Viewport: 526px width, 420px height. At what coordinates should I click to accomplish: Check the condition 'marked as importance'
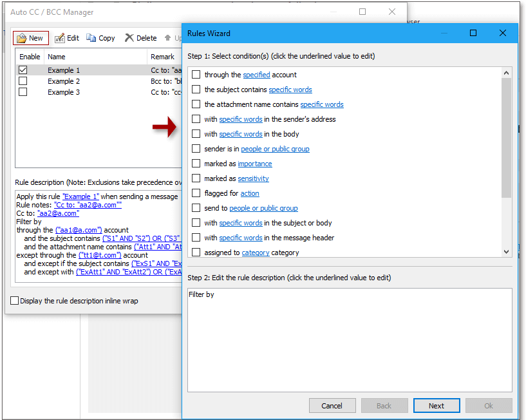point(196,163)
